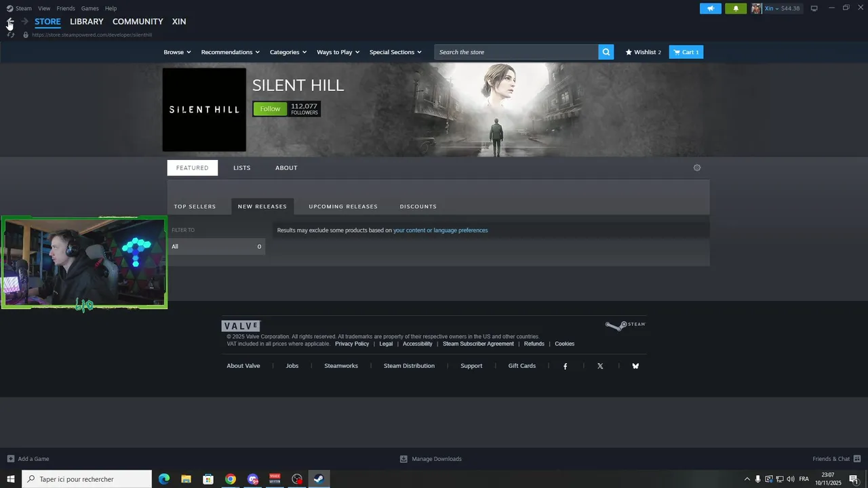Switch to the About tab
The width and height of the screenshot is (868, 488).
pyautogui.click(x=286, y=168)
